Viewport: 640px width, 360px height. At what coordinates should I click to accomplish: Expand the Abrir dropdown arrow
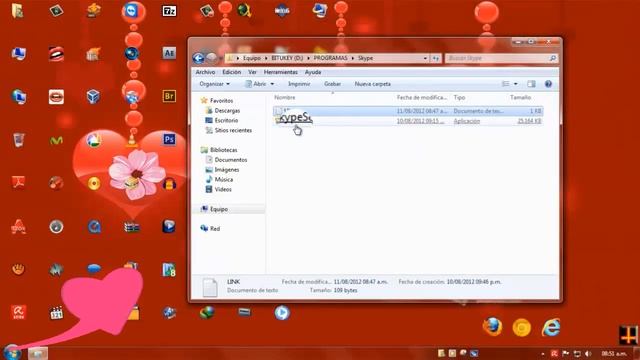272,84
